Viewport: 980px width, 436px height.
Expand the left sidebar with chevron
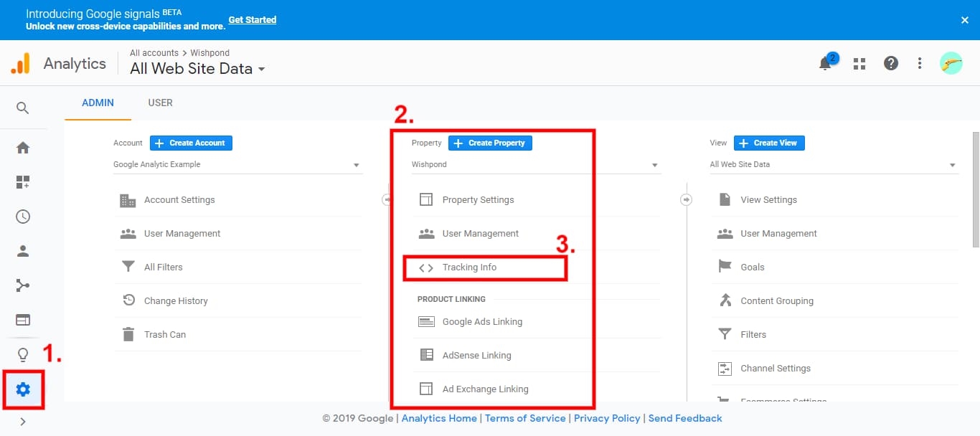click(23, 422)
